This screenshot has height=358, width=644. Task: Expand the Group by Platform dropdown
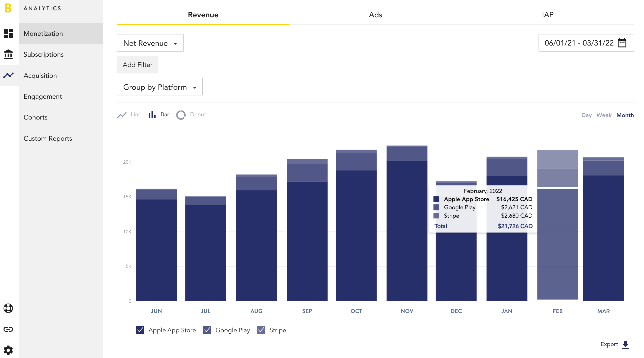pyautogui.click(x=160, y=87)
